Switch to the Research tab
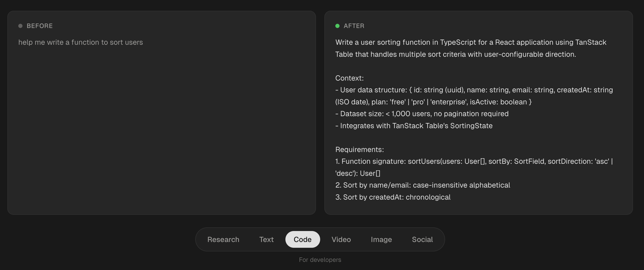The height and width of the screenshot is (270, 644). tap(223, 239)
